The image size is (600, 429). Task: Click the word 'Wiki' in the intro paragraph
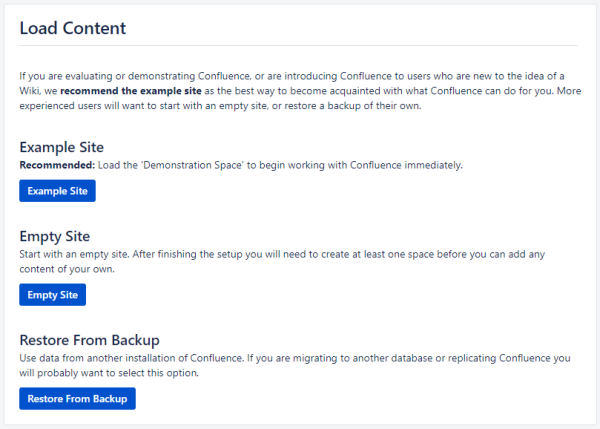point(32,91)
